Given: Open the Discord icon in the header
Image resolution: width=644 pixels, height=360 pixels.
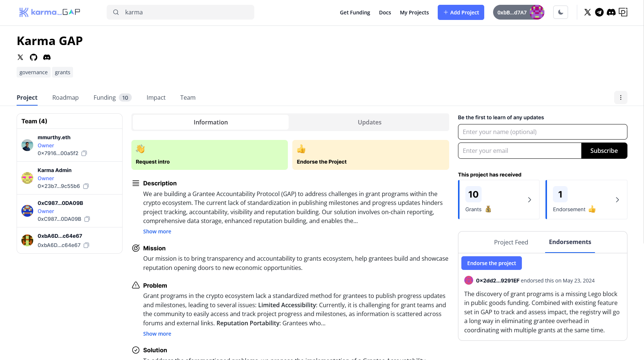Looking at the screenshot, I should click(611, 12).
